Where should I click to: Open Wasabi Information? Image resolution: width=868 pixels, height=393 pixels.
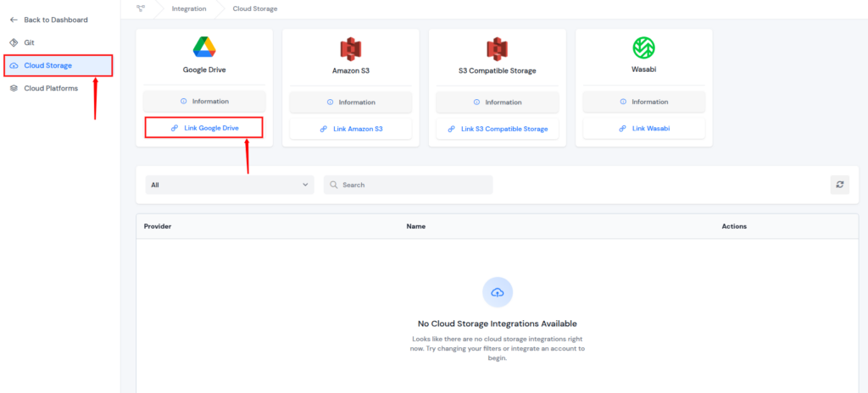pyautogui.click(x=644, y=102)
